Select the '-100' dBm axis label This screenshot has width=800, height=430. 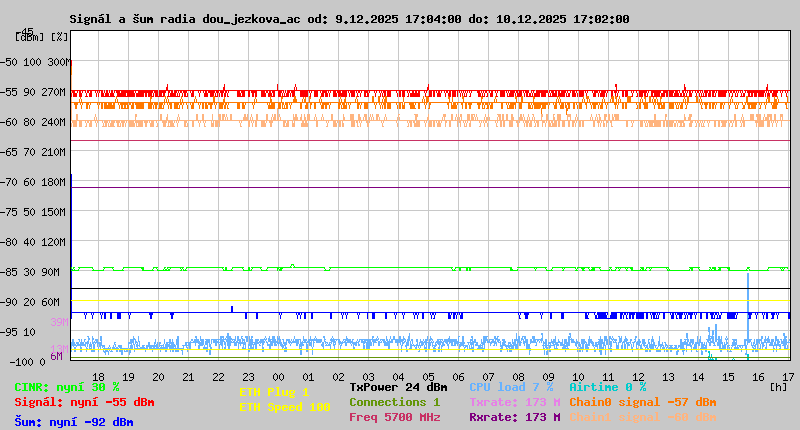pos(21,362)
